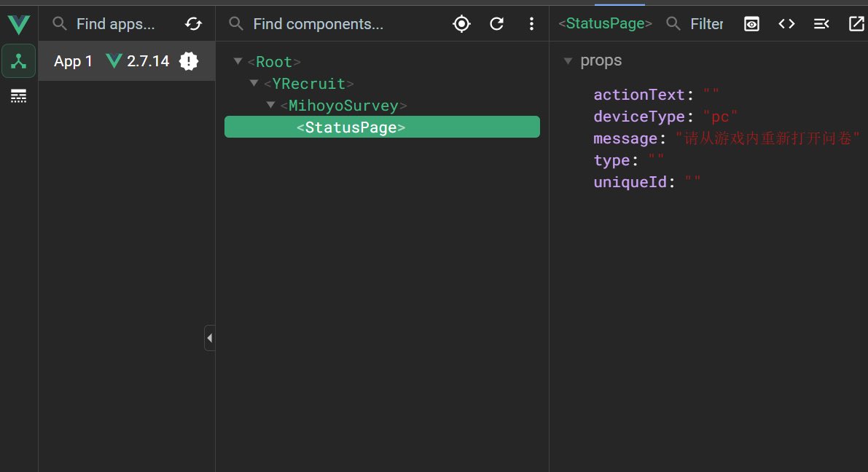
Task: Click the empty uniqueId value
Action: coord(692,181)
